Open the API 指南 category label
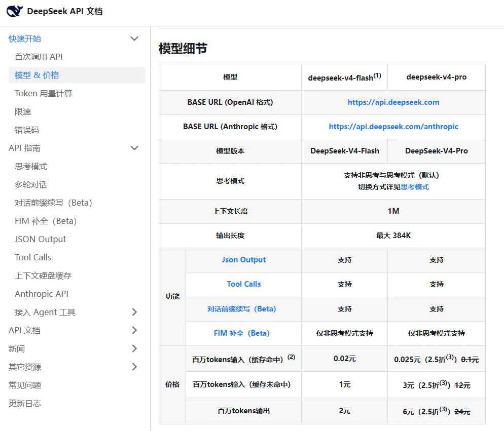Image resolution: width=504 pixels, height=431 pixels. click(x=24, y=148)
